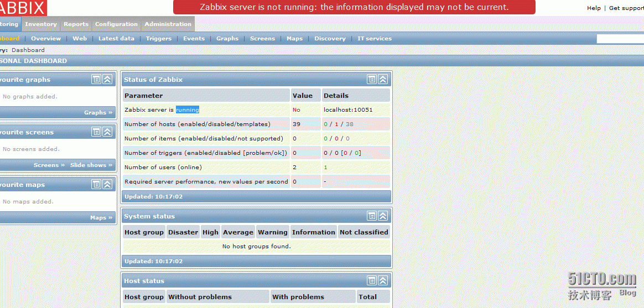Click the Get support link
This screenshot has width=644, height=308.
(x=626, y=8)
